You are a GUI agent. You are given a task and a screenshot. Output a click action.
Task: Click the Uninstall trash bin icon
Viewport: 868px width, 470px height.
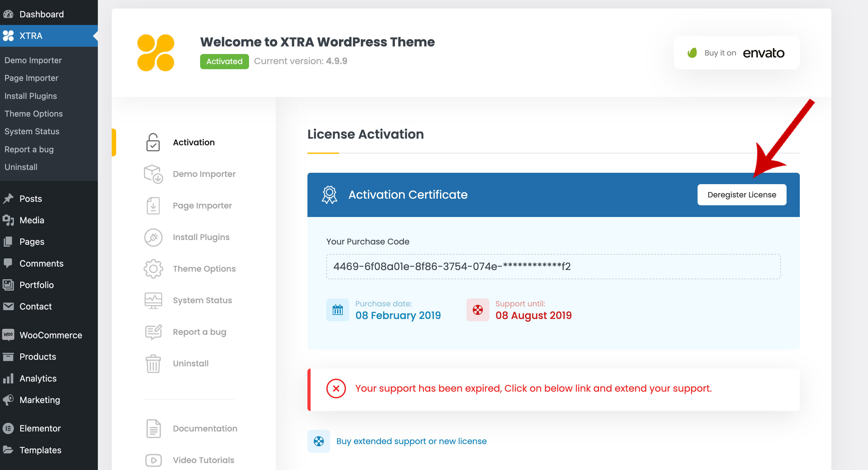pos(153,364)
